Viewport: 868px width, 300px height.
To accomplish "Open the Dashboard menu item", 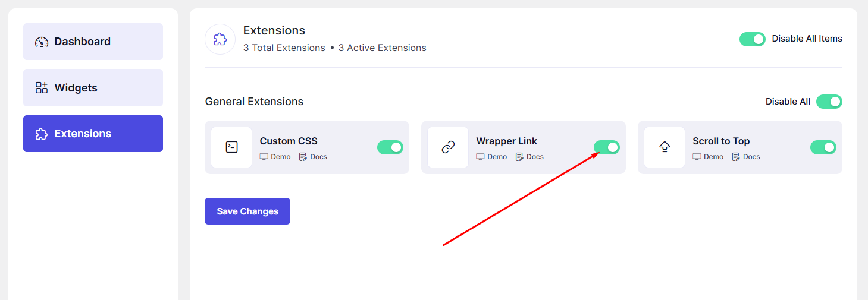I will tap(93, 42).
